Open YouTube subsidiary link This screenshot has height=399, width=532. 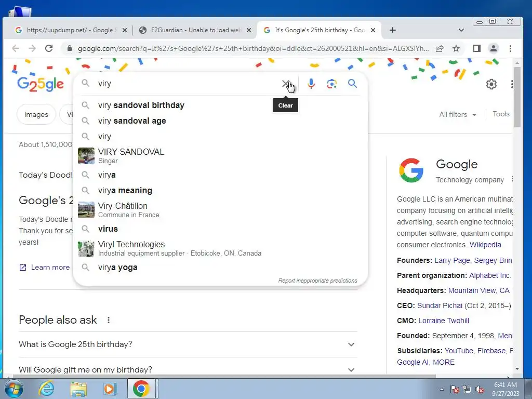pyautogui.click(x=459, y=351)
